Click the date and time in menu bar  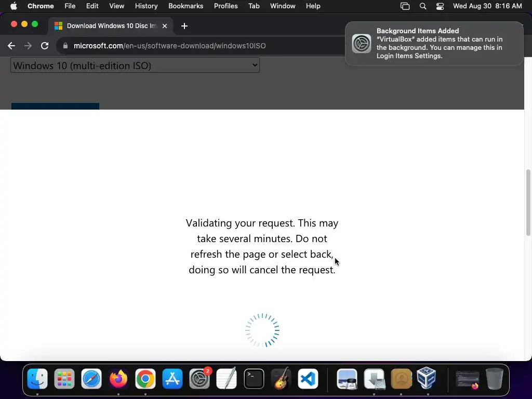(x=487, y=6)
